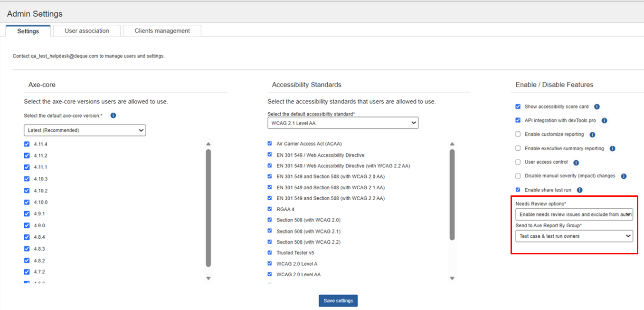The width and height of the screenshot is (644, 310).
Task: Toggle EN 301 549 / Web Accessibility Directive checkbox
Action: [x=270, y=155]
